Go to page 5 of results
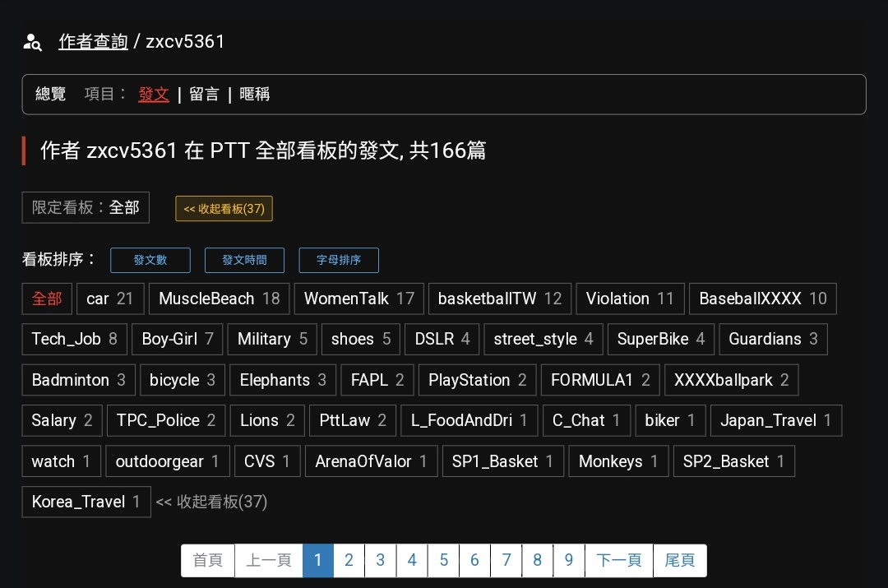The image size is (888, 588). [x=443, y=560]
